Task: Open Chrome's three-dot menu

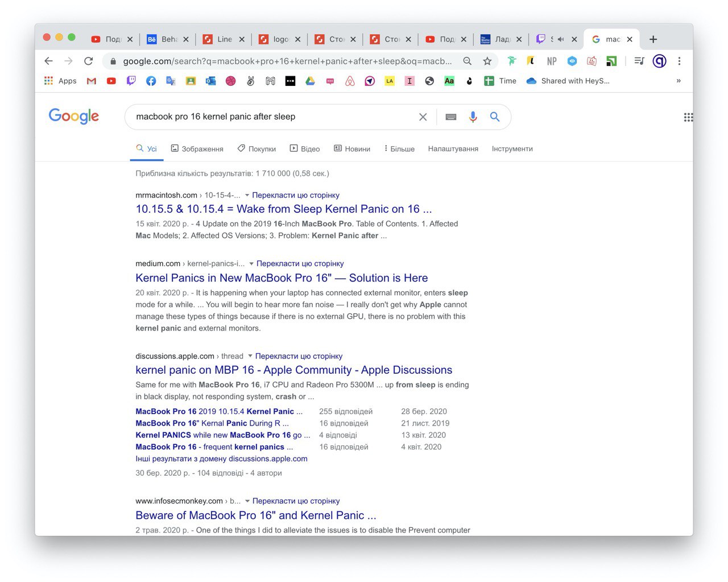Action: click(x=679, y=61)
